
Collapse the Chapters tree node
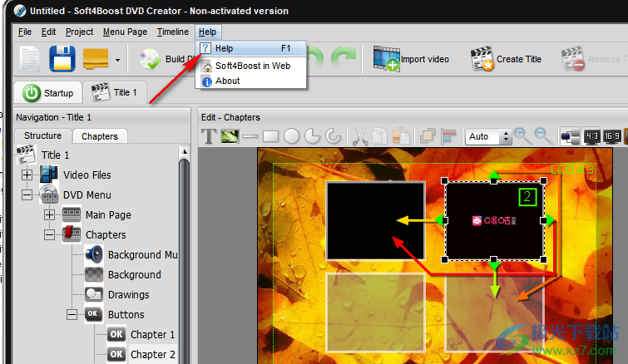click(50, 235)
